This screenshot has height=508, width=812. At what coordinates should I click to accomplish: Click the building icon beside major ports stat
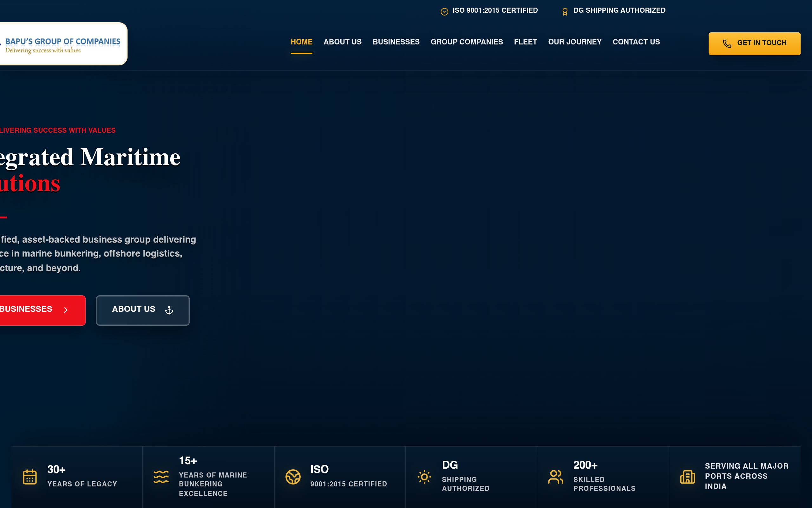click(688, 477)
